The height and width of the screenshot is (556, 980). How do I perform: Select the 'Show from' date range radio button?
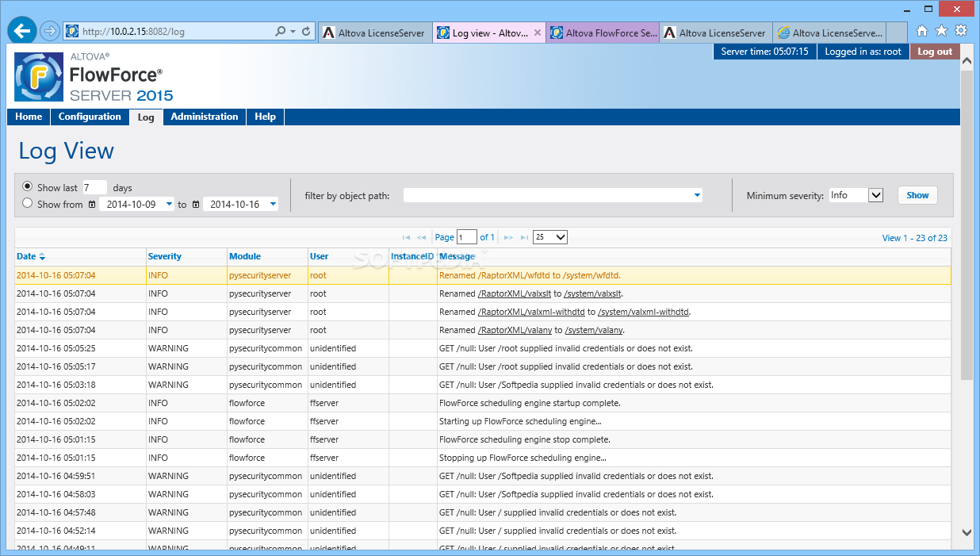click(28, 204)
